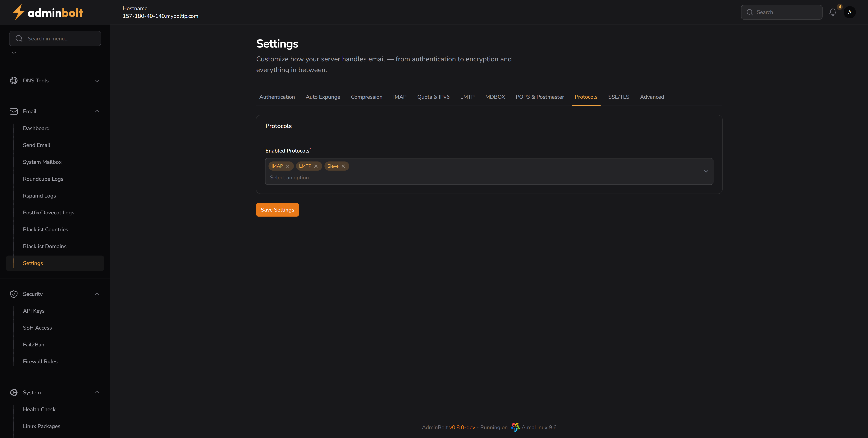The image size is (868, 438).
Task: Remove the LMTP protocol tag
Action: [x=316, y=166]
